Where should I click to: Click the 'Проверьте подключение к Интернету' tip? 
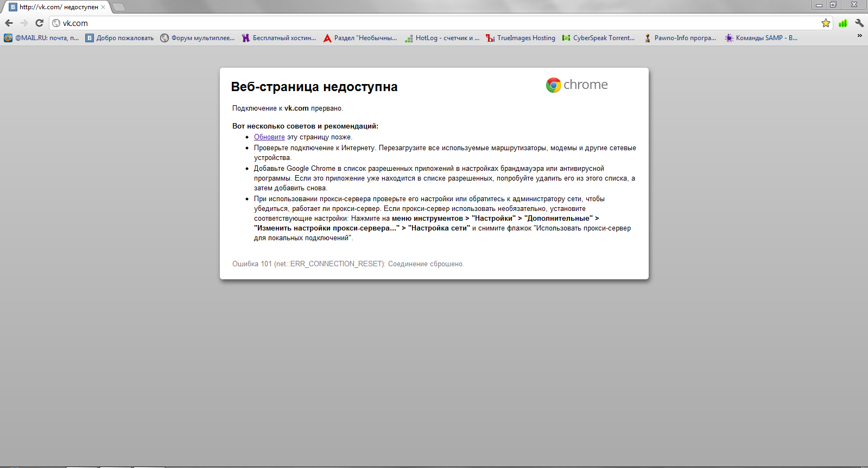click(x=445, y=153)
